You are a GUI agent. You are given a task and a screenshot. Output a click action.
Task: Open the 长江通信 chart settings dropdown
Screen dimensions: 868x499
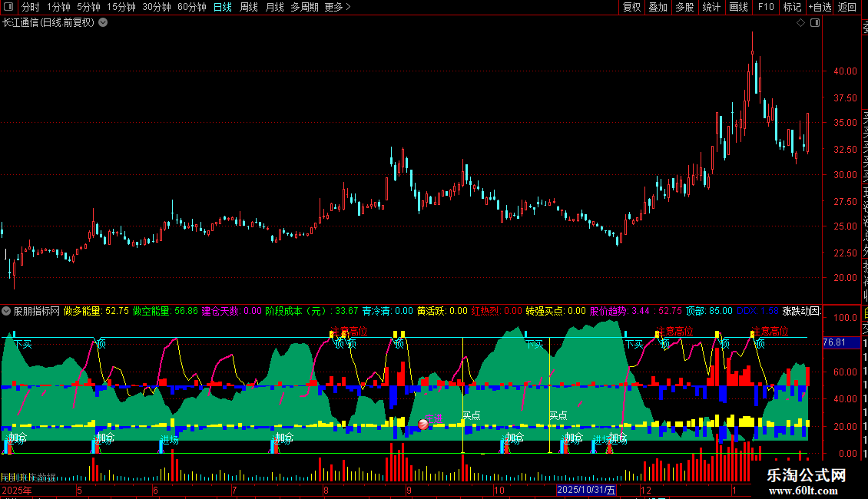tap(103, 23)
